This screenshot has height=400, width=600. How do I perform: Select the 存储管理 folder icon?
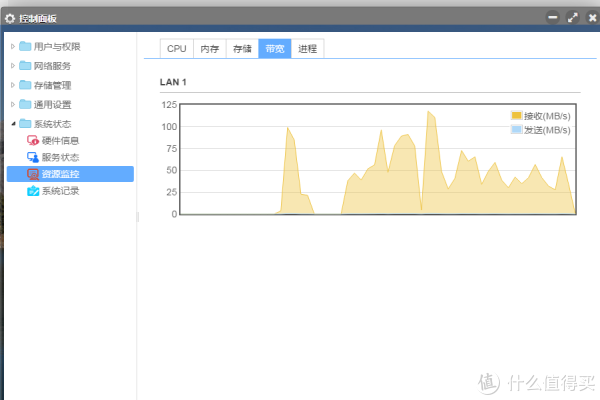(25, 85)
